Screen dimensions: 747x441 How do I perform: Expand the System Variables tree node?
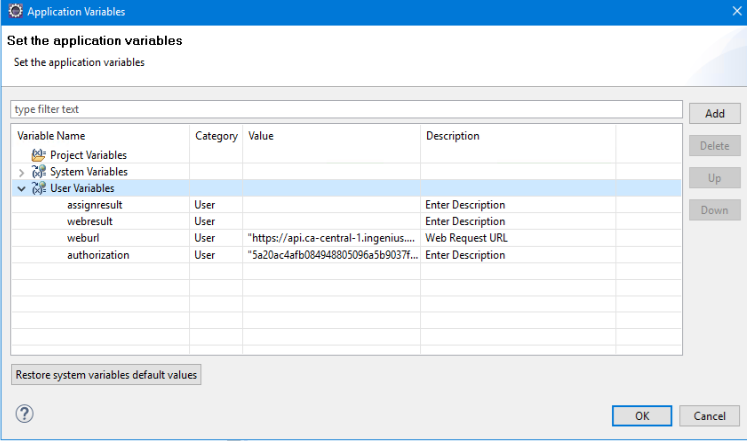(21, 172)
